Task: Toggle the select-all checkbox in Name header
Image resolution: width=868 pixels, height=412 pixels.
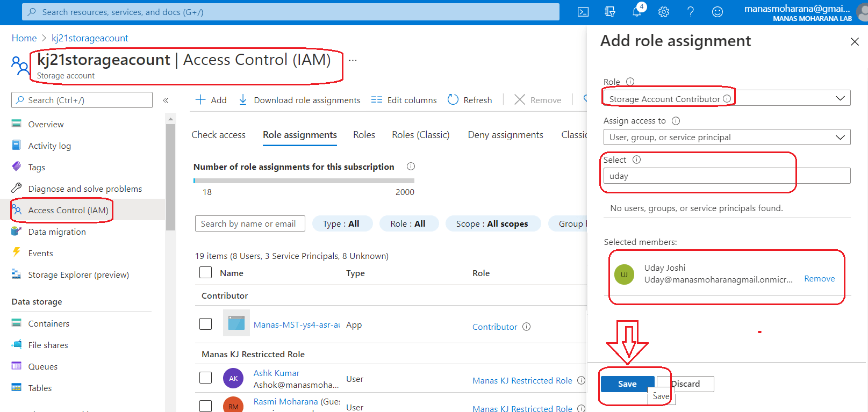Action: (205, 272)
